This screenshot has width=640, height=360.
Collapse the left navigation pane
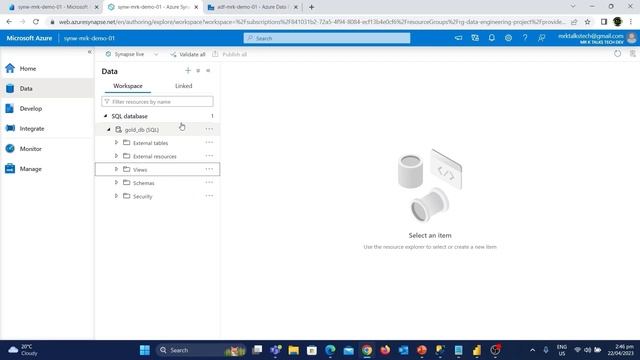point(89,52)
